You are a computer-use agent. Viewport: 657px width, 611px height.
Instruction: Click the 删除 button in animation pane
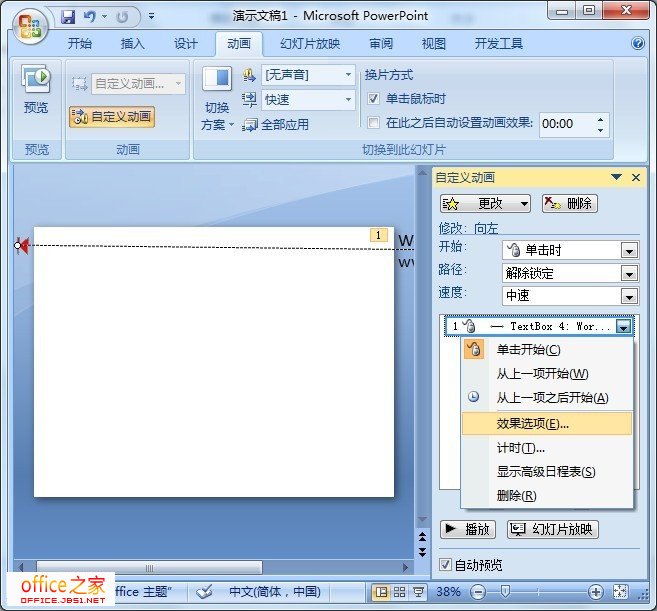pos(569,204)
